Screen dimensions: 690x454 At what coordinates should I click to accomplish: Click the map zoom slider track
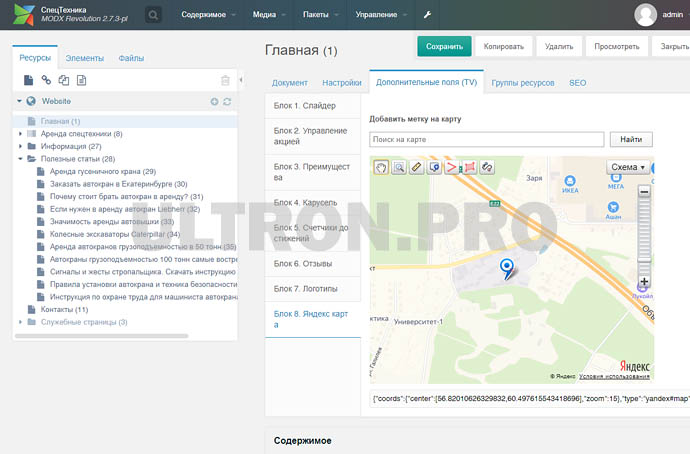click(x=644, y=235)
